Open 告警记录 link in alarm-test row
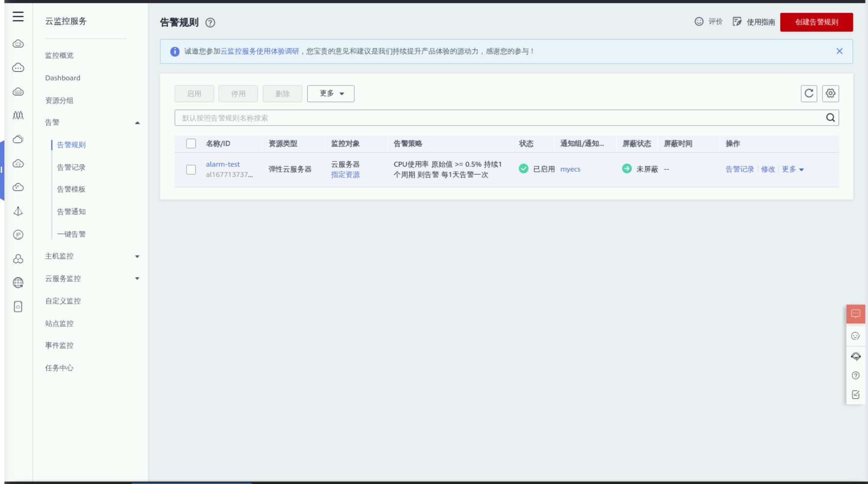 740,169
